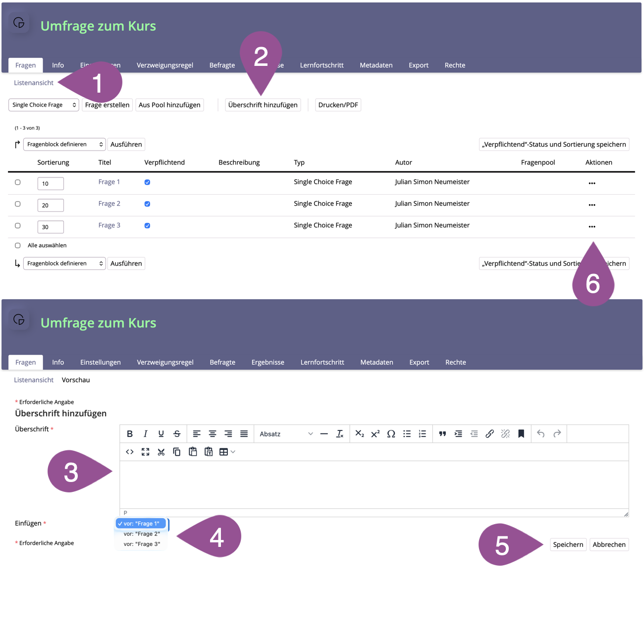
Task: Click the insert link icon
Action: (x=489, y=434)
